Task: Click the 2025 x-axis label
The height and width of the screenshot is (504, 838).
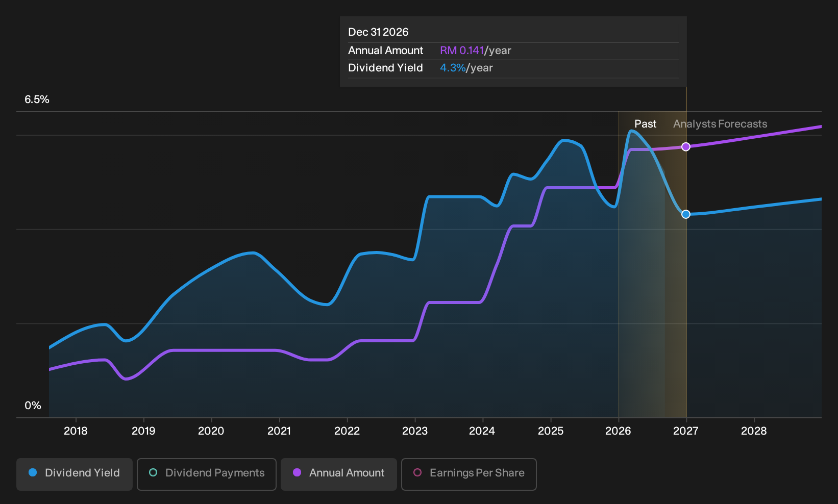Action: pos(551,431)
